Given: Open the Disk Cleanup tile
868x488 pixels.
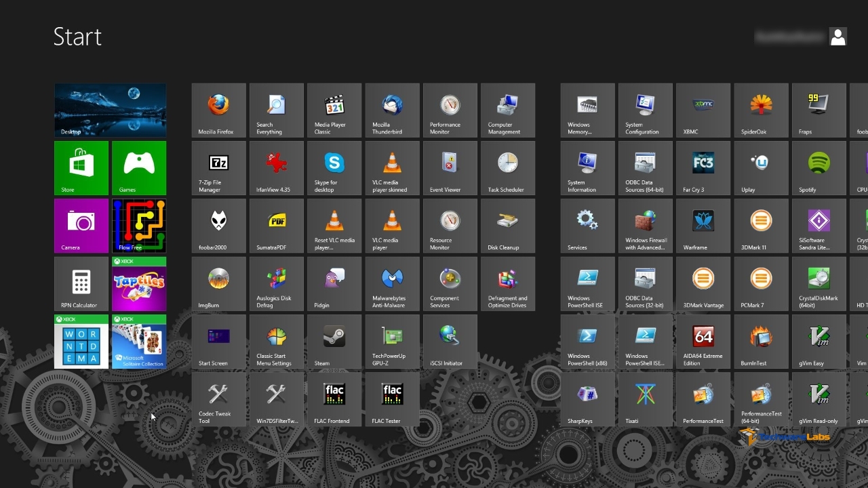Looking at the screenshot, I should tap(507, 225).
